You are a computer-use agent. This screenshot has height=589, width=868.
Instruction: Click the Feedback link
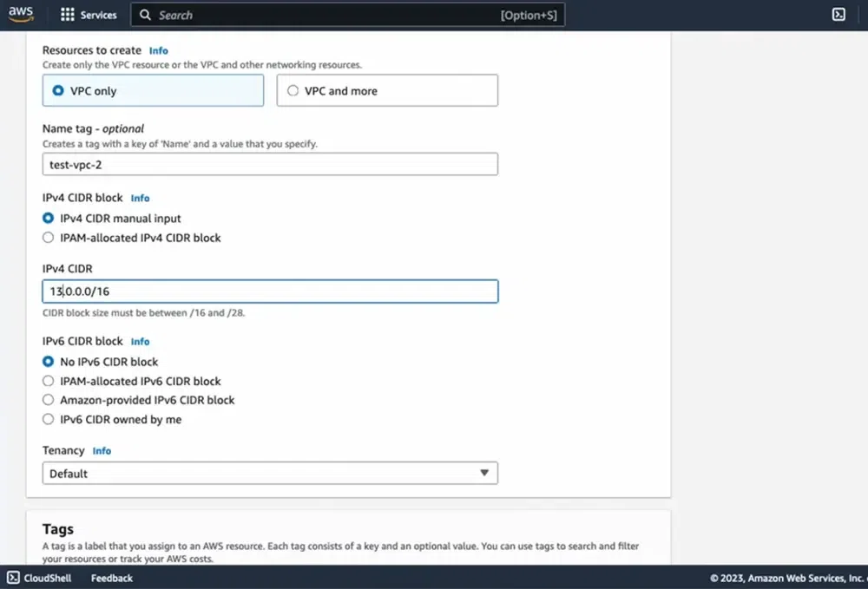tap(111, 578)
